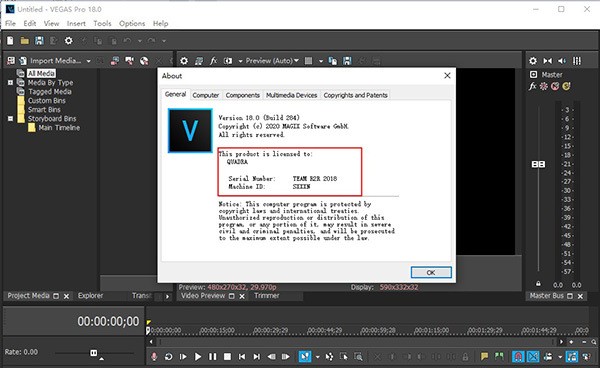Toggle Enable Snapping magnet icon
The image size is (600, 368).
coord(518,357)
